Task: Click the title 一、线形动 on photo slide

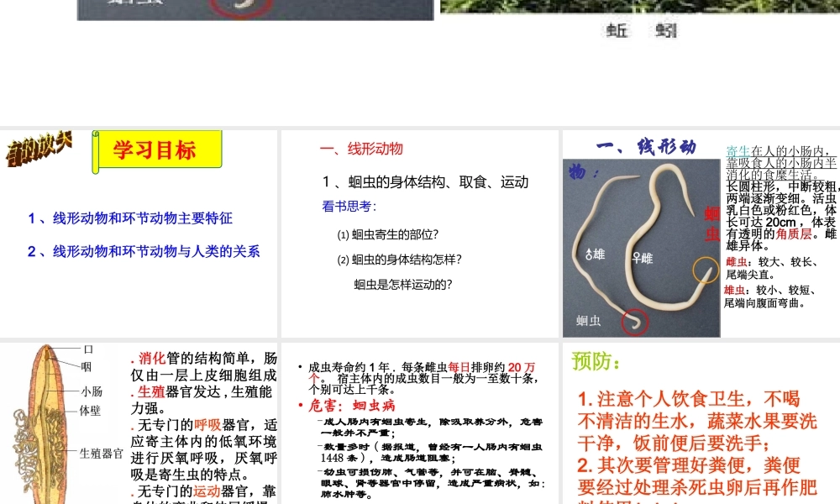Action: click(645, 147)
